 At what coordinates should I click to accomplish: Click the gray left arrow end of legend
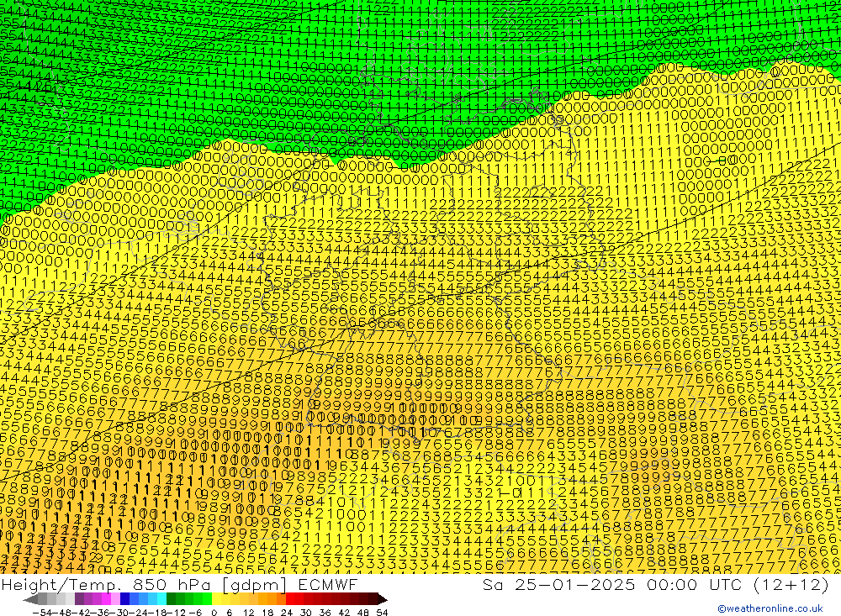[x=30, y=599]
